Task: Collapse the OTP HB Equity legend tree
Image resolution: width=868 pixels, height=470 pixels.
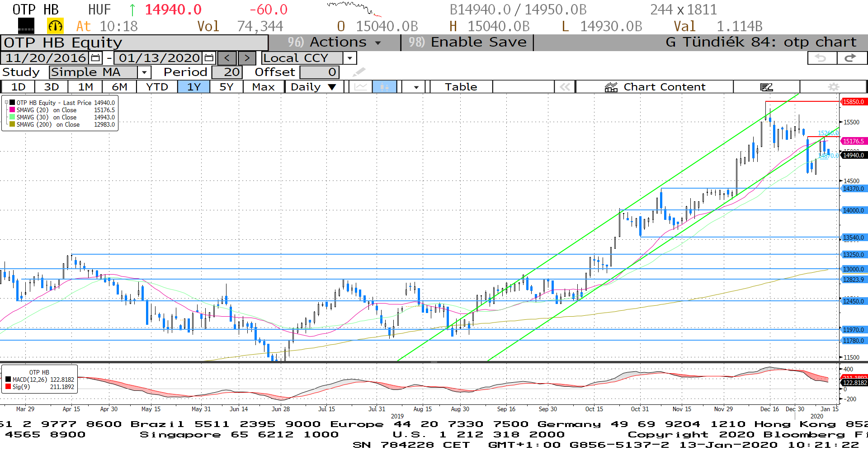Action: tap(6, 103)
